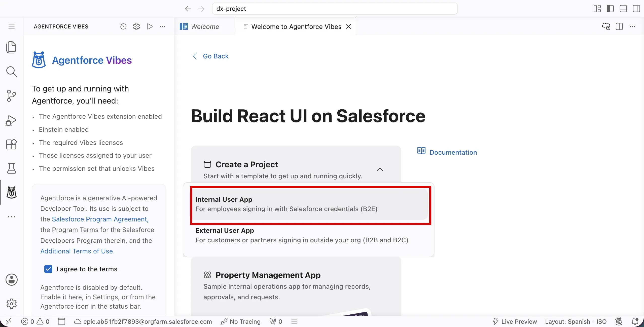
Task: Click the dx-project command center field
Action: [335, 9]
